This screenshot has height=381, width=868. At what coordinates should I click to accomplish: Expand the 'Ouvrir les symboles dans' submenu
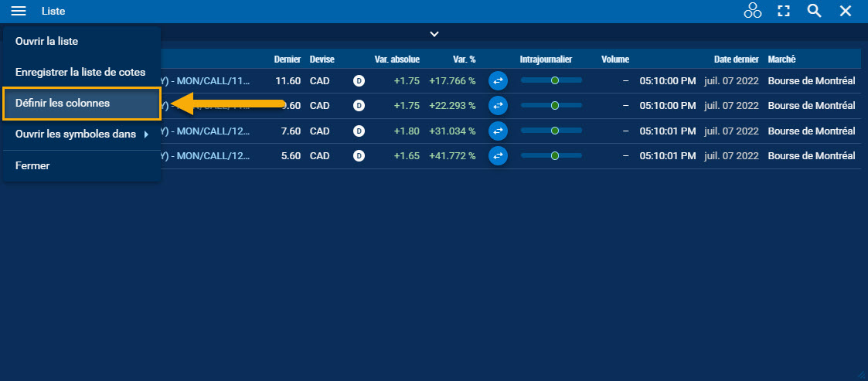click(x=81, y=134)
